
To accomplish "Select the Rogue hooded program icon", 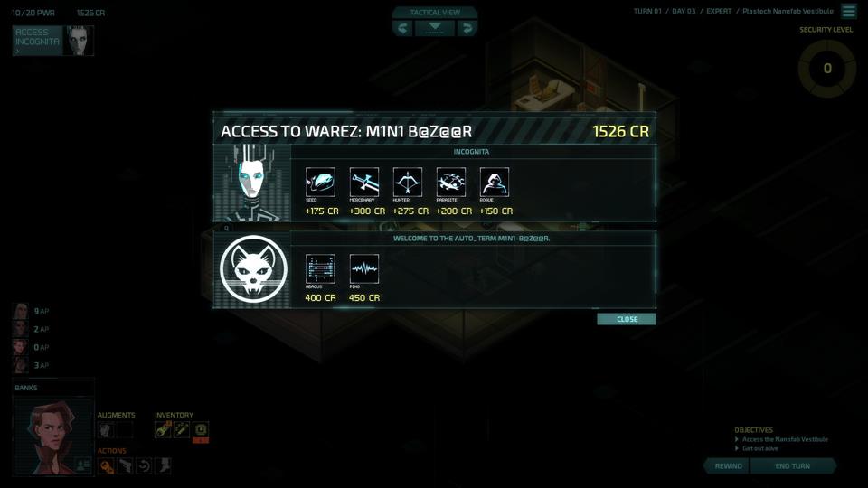I will (x=495, y=182).
